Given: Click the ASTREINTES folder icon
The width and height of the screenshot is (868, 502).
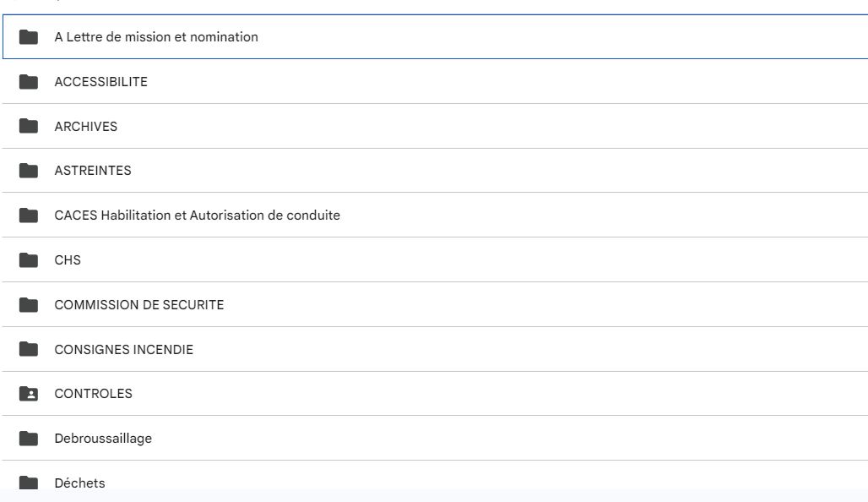Looking at the screenshot, I should pos(28,171).
